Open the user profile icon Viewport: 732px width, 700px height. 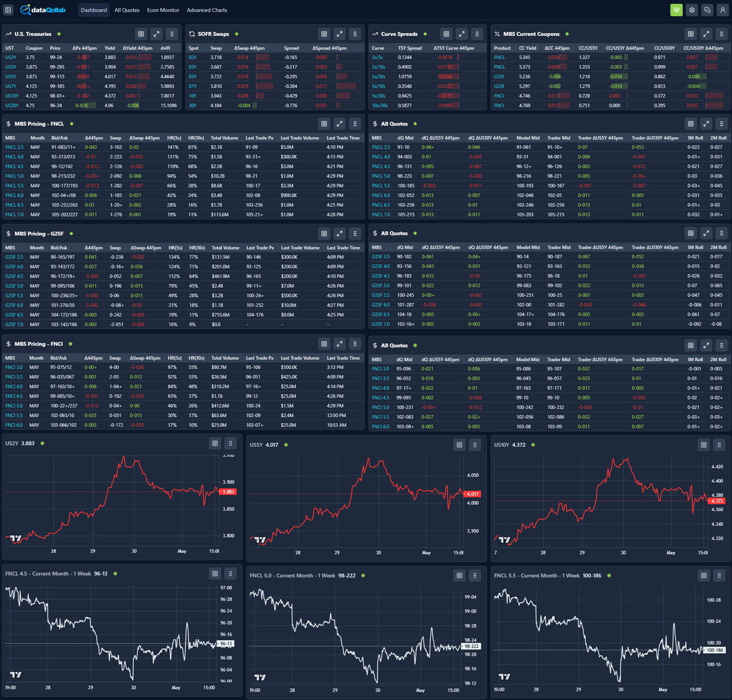point(722,10)
